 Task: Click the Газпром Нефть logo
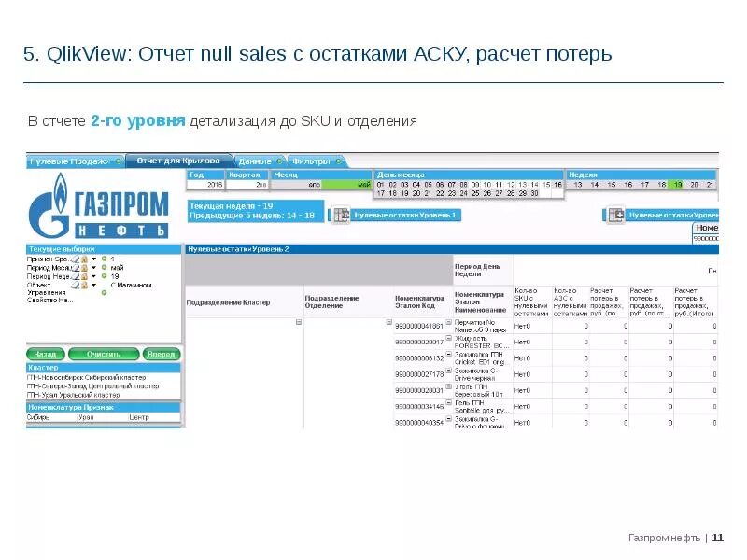(99, 205)
